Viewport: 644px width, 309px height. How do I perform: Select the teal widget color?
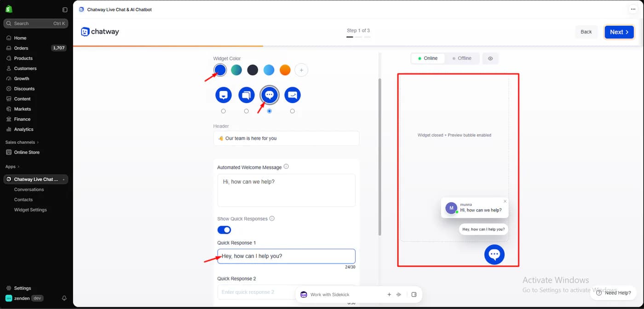[x=236, y=70]
